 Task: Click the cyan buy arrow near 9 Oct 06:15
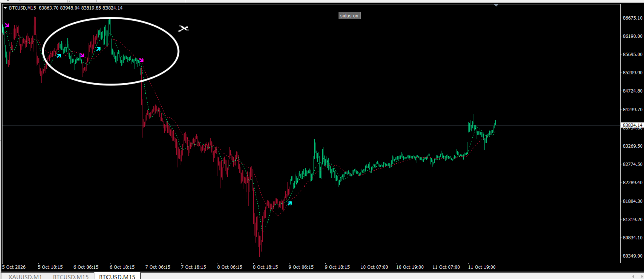point(289,203)
